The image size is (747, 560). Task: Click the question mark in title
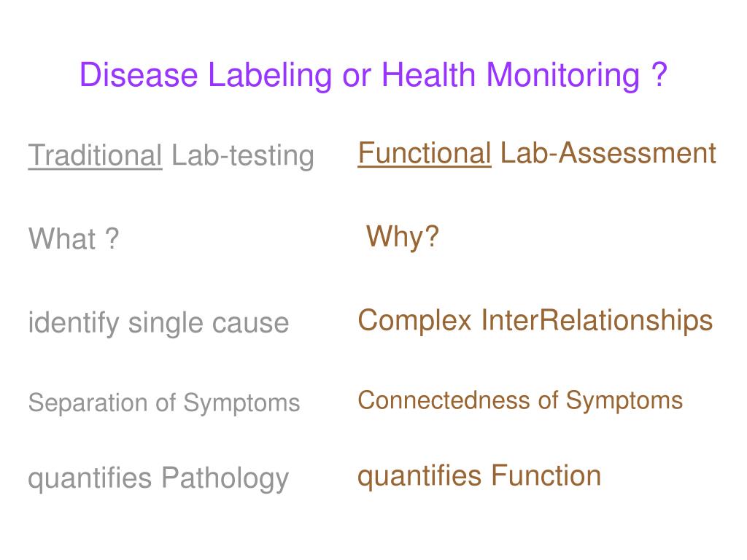659,75
